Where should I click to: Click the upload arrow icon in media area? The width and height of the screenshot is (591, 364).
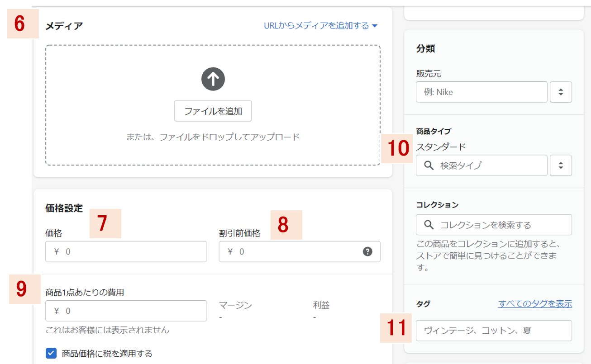click(x=213, y=80)
